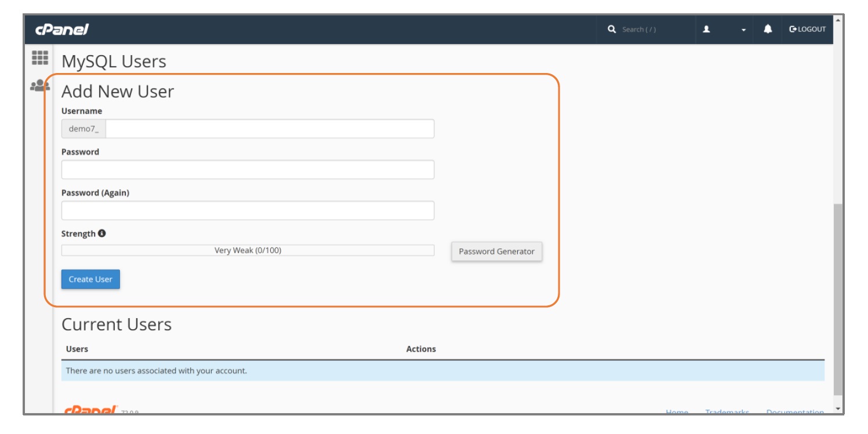The height and width of the screenshot is (434, 868).
Task: Open the apps grid sidebar icon
Action: (39, 58)
